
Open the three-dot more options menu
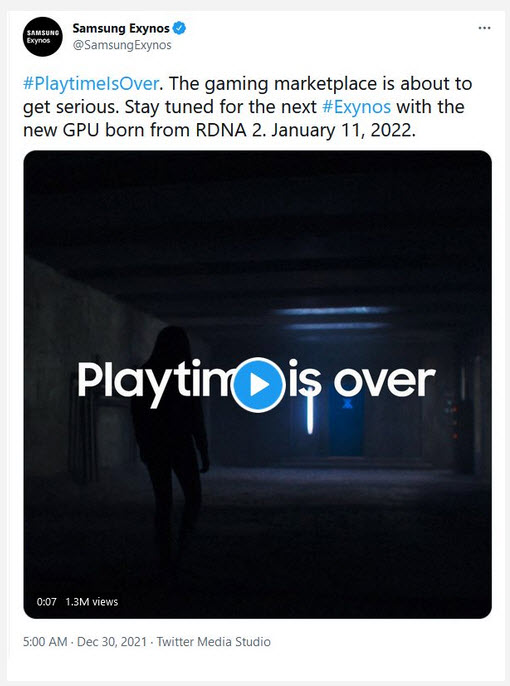pyautogui.click(x=484, y=28)
